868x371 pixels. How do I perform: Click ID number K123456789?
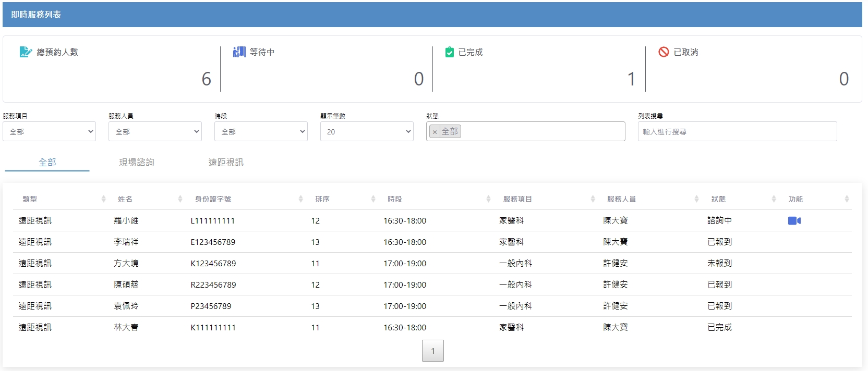pyautogui.click(x=213, y=264)
